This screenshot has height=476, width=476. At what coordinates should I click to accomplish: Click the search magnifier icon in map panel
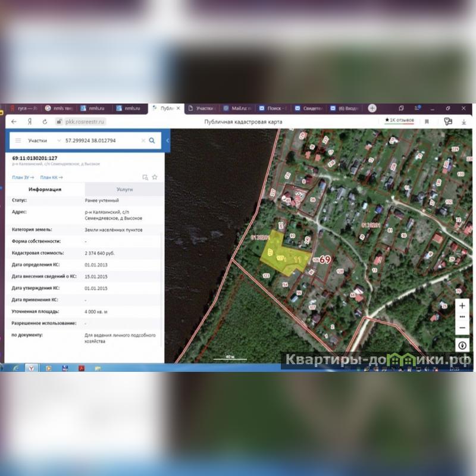(152, 140)
